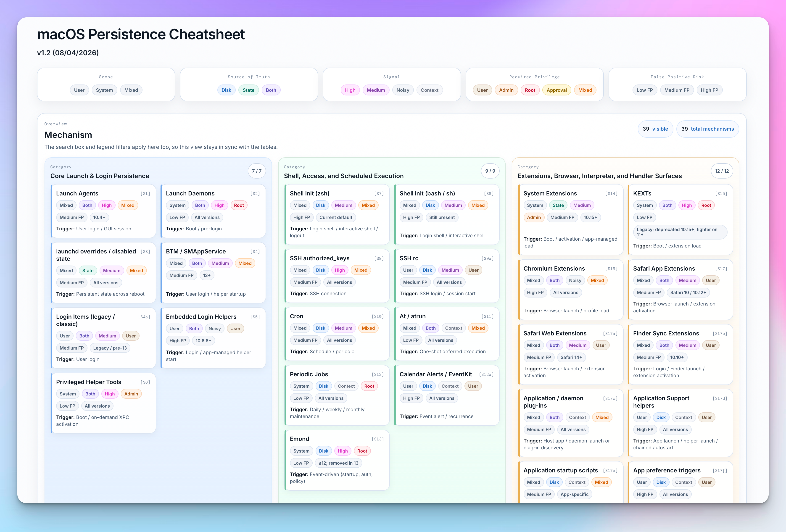Click the SSH authorized_keys card heading
Viewport: 786px width, 532px height.
(x=319, y=258)
